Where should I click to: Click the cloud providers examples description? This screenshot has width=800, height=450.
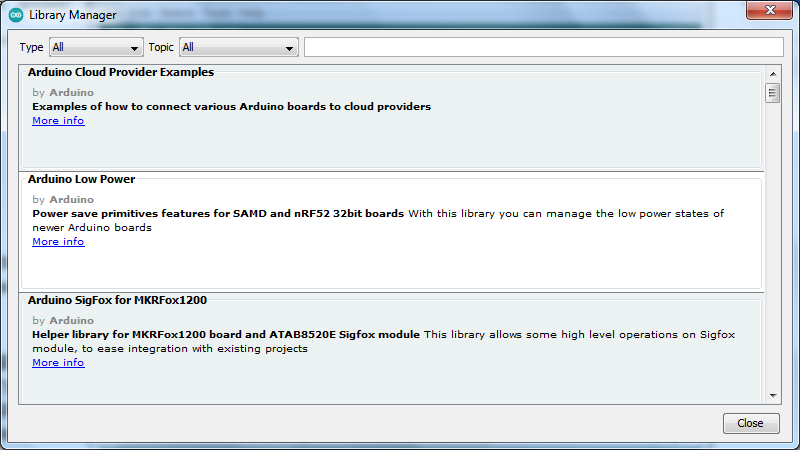[232, 107]
